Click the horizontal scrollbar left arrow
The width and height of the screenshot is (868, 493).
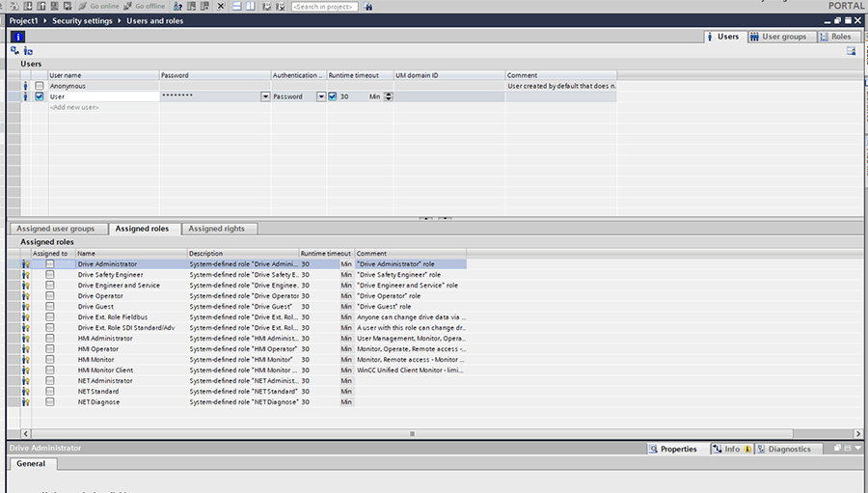[x=26, y=434]
